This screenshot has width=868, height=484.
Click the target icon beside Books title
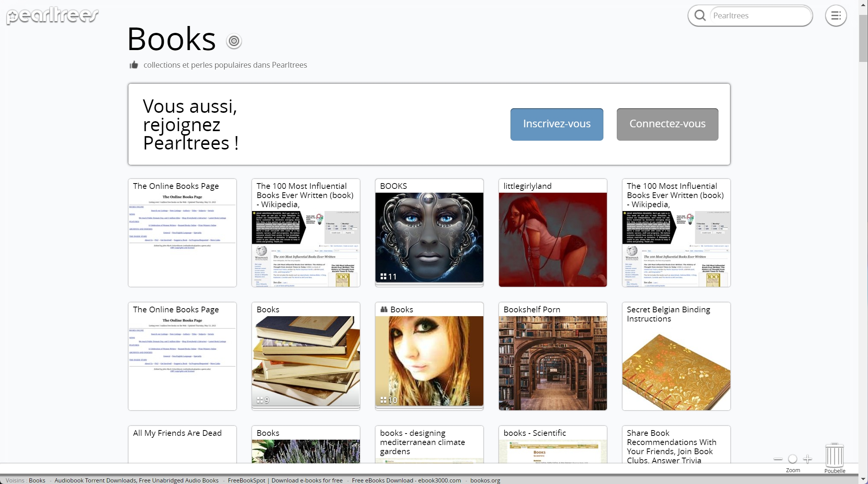pyautogui.click(x=234, y=41)
